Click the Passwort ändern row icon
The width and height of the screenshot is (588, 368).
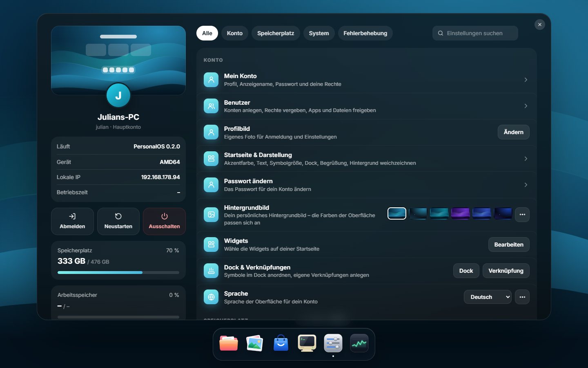[211, 185]
